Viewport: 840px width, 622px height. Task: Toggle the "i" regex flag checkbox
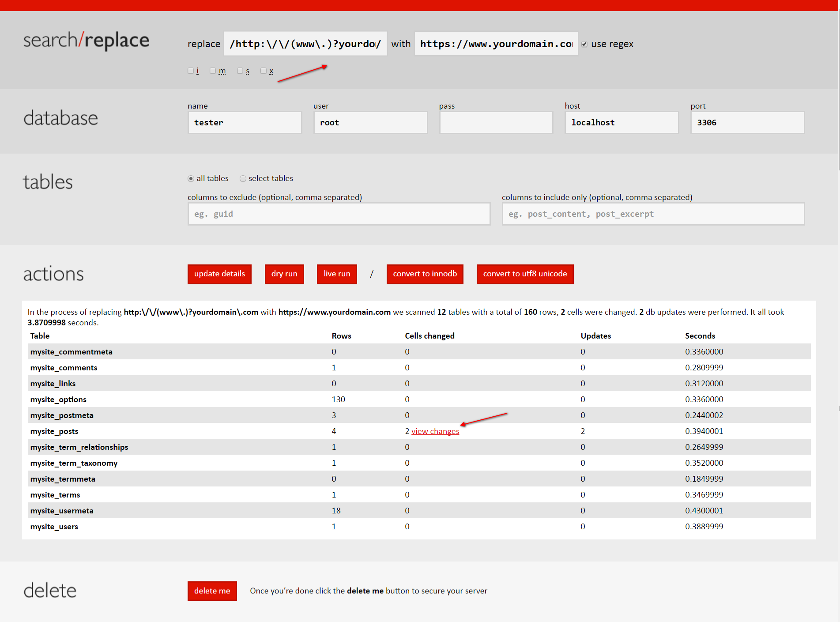(x=190, y=71)
